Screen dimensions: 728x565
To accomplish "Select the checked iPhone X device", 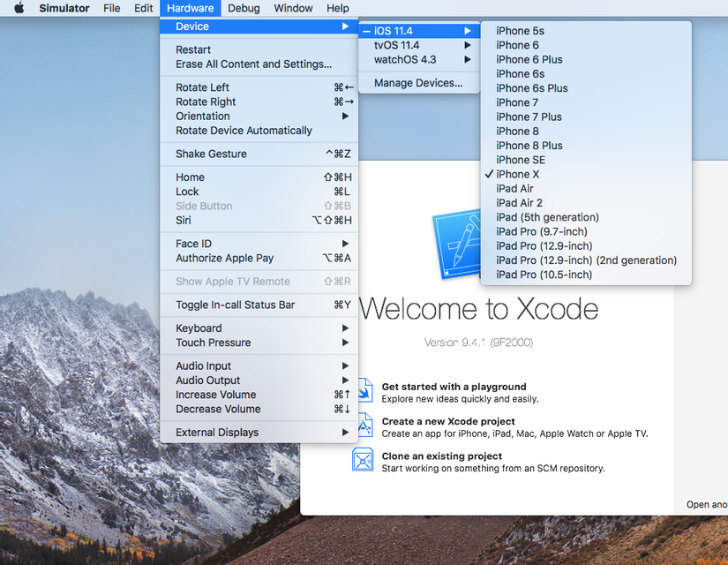I will (586, 175).
